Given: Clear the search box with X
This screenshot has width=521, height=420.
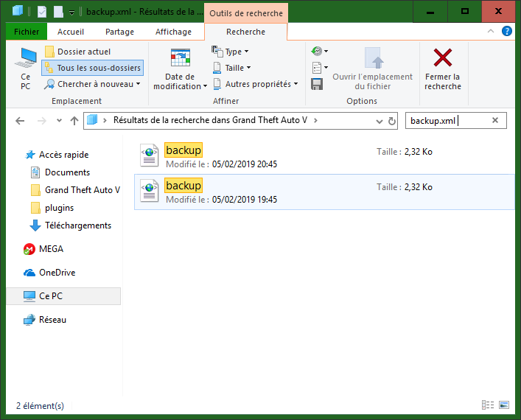Looking at the screenshot, I should (495, 120).
